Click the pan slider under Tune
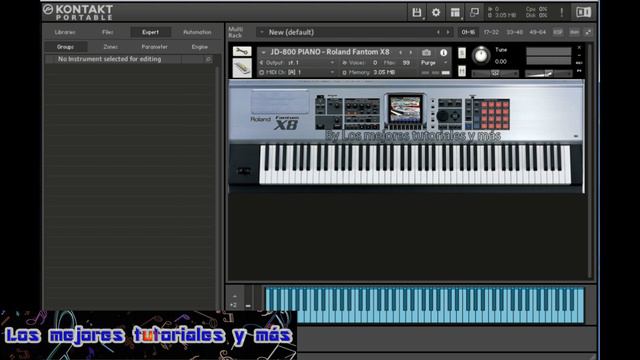 pyautogui.click(x=495, y=73)
